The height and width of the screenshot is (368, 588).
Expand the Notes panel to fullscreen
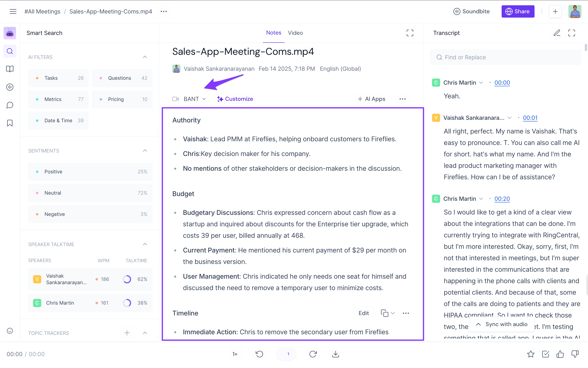(410, 33)
